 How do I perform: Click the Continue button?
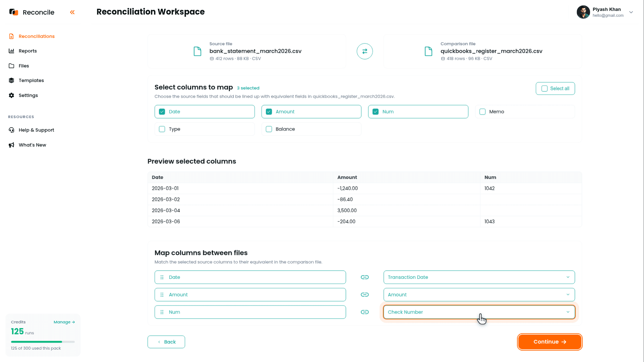(550, 342)
